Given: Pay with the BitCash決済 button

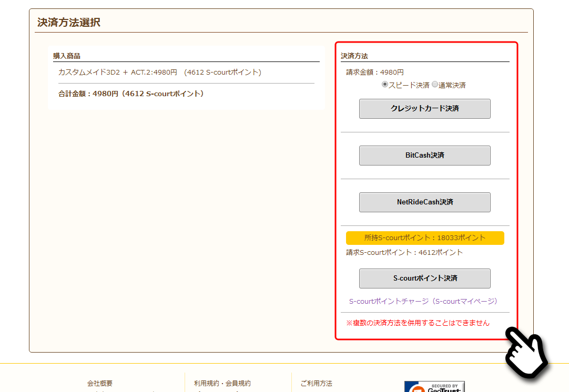Looking at the screenshot, I should click(x=424, y=156).
